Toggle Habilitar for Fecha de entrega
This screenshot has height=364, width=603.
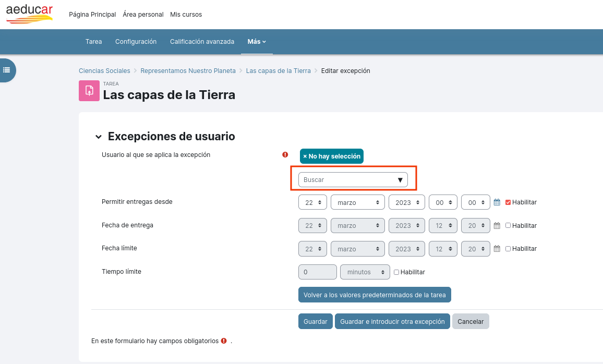[x=508, y=226]
